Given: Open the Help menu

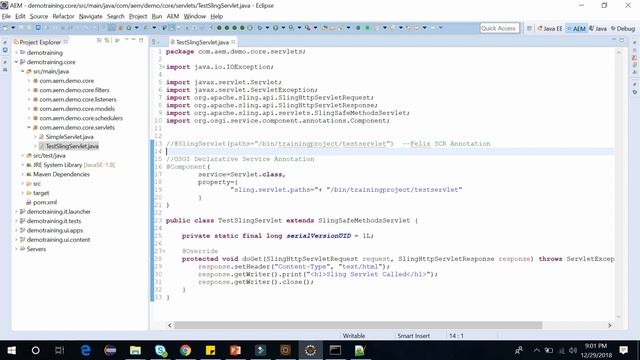Looking at the screenshot, I should [216, 16].
